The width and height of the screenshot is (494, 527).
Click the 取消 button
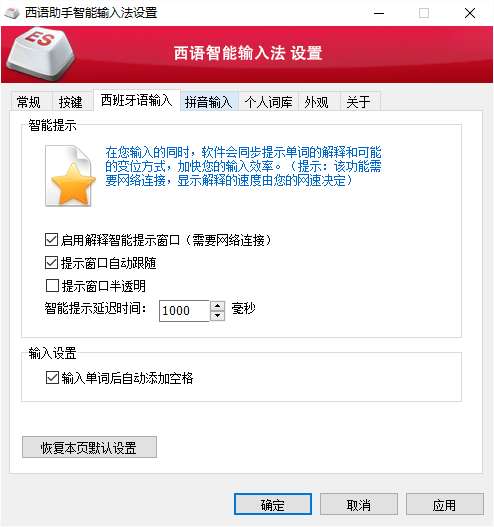359,504
